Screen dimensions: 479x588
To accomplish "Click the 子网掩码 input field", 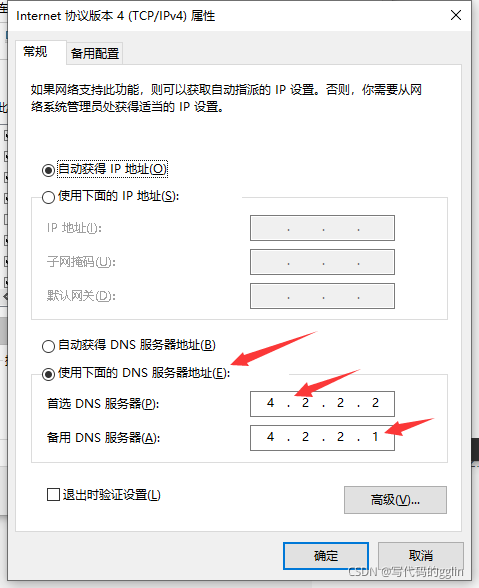I will pyautogui.click(x=322, y=262).
